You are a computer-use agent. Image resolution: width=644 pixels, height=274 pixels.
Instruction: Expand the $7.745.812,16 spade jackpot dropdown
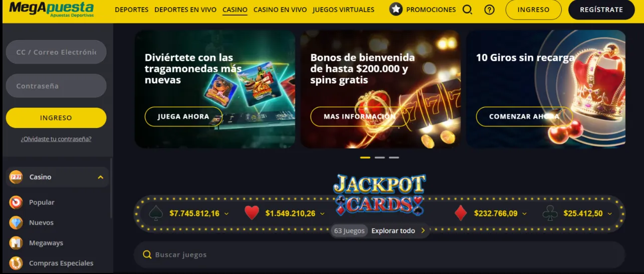[x=227, y=213]
